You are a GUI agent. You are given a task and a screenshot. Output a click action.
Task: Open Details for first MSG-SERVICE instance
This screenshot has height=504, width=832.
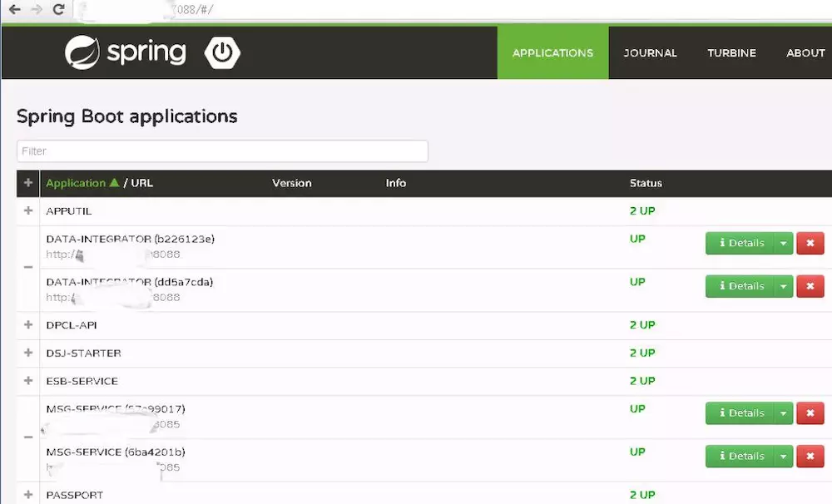(739, 413)
